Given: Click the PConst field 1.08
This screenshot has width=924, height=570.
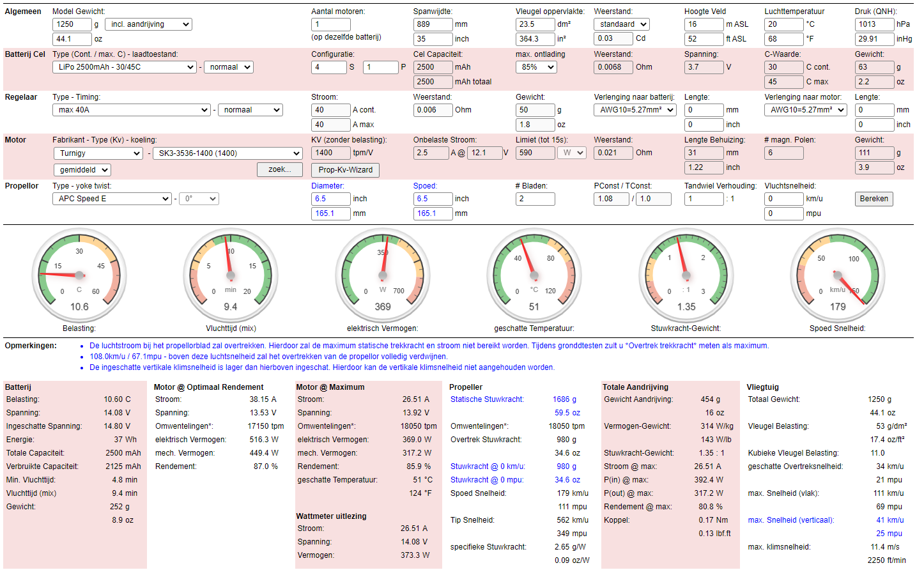Looking at the screenshot, I should tap(612, 199).
